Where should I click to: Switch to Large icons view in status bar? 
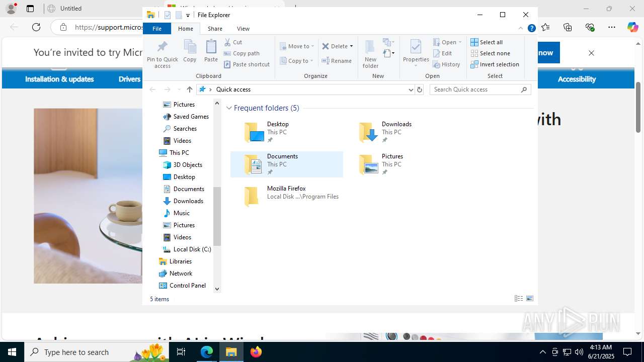coord(530,299)
